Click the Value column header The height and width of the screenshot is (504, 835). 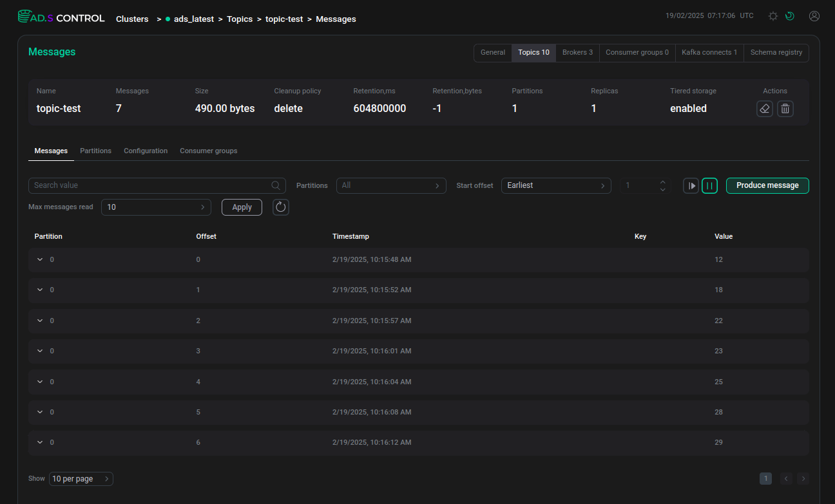pyautogui.click(x=724, y=236)
